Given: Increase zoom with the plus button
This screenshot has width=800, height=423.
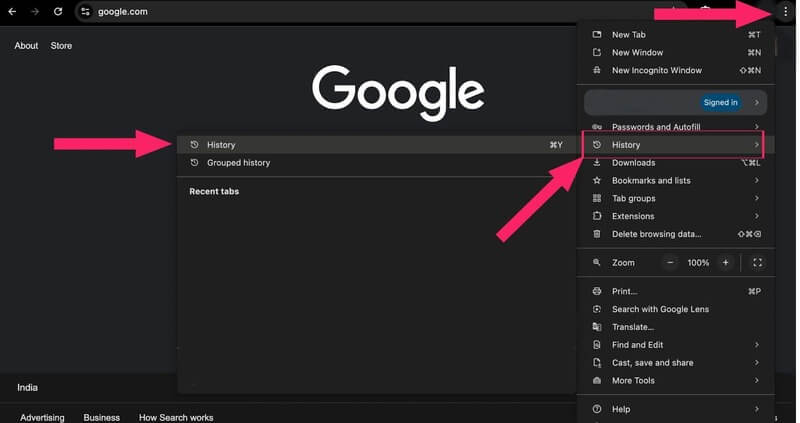Looking at the screenshot, I should pos(726,263).
